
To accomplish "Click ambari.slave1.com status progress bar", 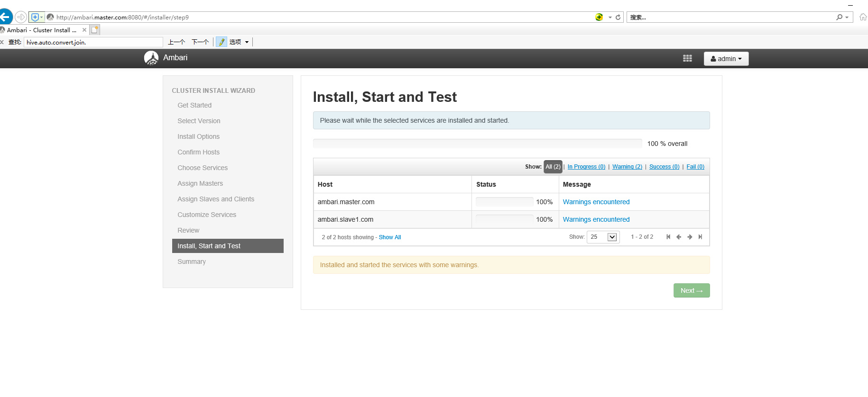I will (505, 219).
